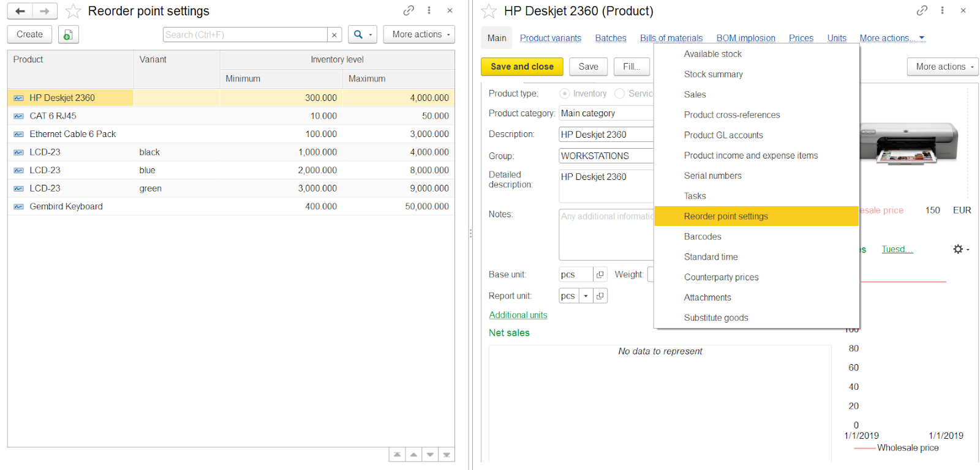Open kebab menu in Reorder point settings window
Viewport: 980px width, 470px height.
coord(429,10)
